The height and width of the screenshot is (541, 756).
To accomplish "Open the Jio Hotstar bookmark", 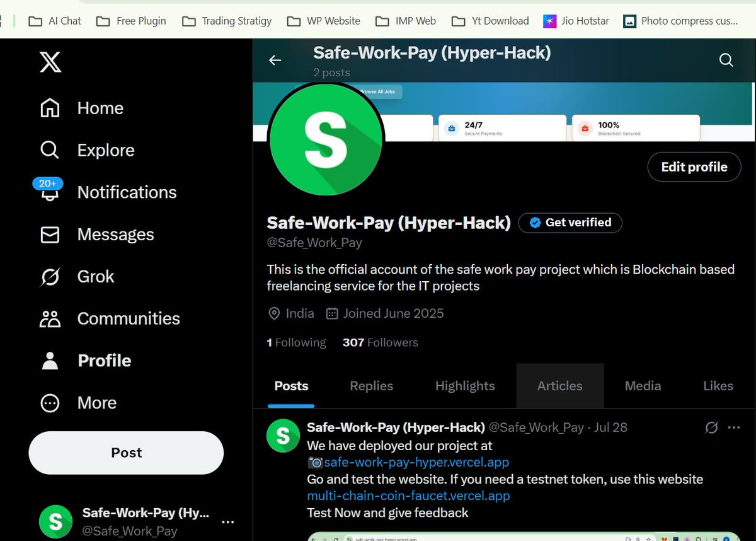I will coord(575,21).
